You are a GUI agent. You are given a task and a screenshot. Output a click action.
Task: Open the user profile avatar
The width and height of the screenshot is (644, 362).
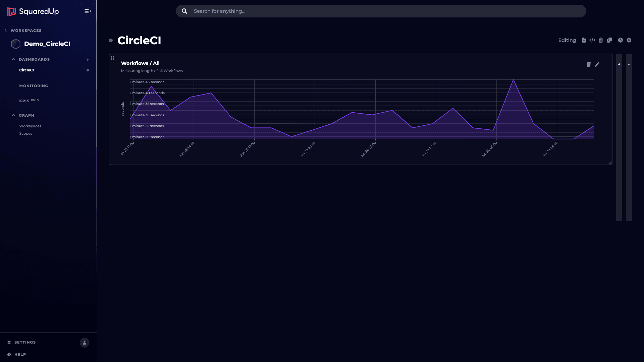85,343
